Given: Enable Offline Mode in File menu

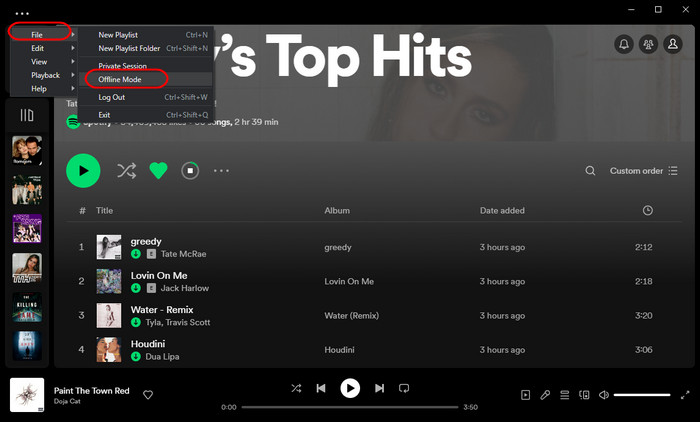Looking at the screenshot, I should tap(146, 79).
